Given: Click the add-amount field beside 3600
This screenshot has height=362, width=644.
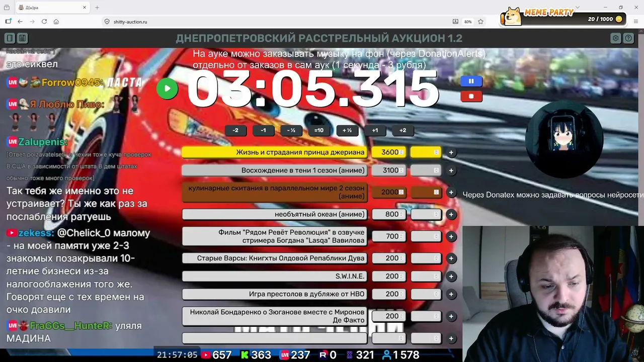Looking at the screenshot, I should [x=426, y=152].
